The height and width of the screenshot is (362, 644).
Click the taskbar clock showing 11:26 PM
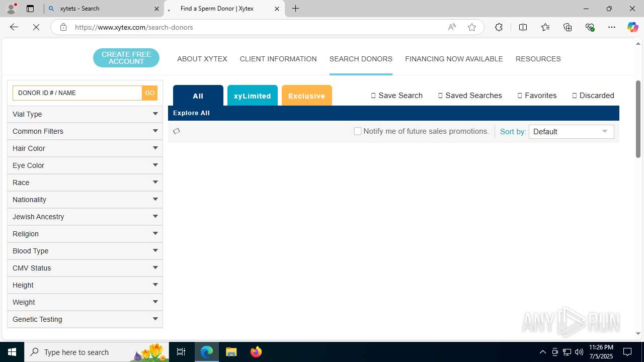click(x=601, y=352)
